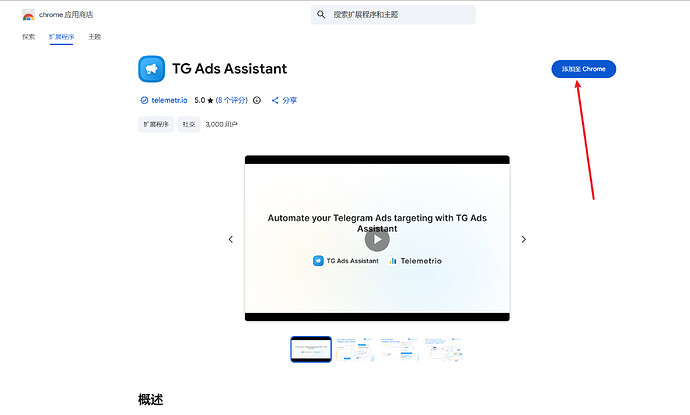690x415 pixels.
Task: Select the first video thumbnail
Action: pyautogui.click(x=311, y=349)
